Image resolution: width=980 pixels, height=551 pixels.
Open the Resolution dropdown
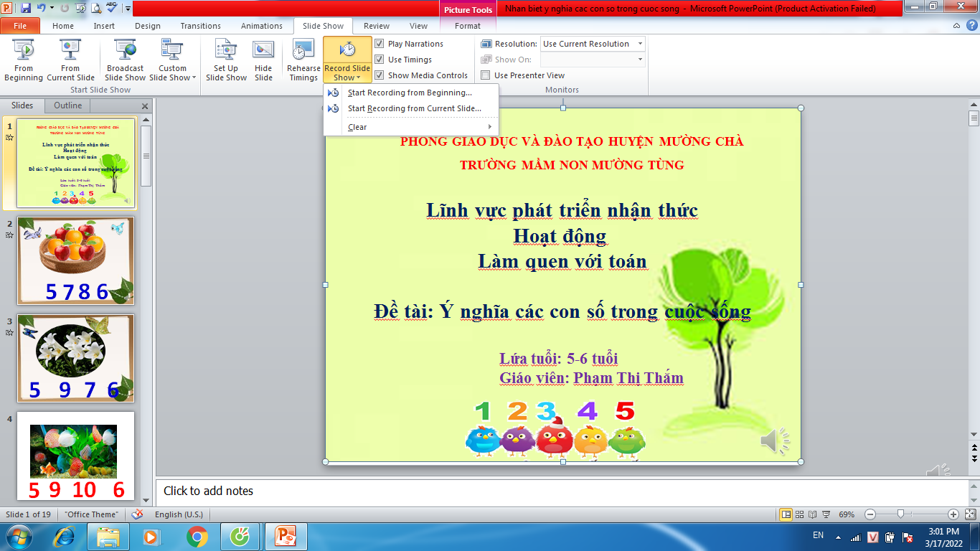[x=639, y=44]
